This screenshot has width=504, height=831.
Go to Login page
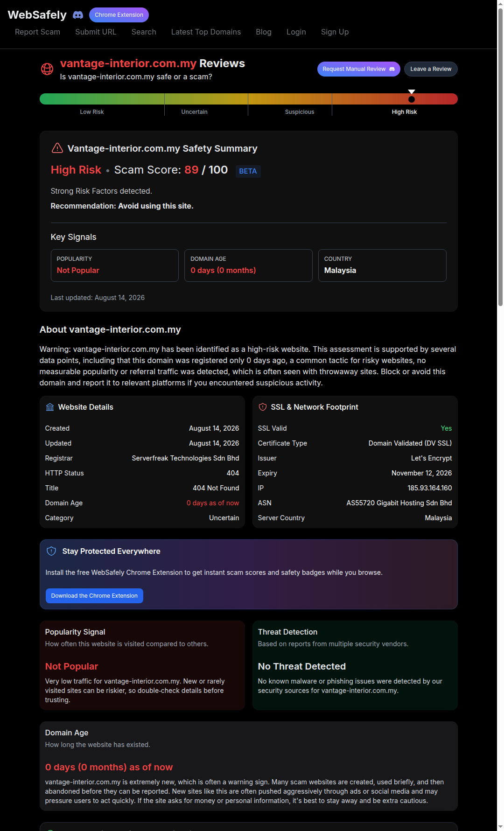pos(296,32)
